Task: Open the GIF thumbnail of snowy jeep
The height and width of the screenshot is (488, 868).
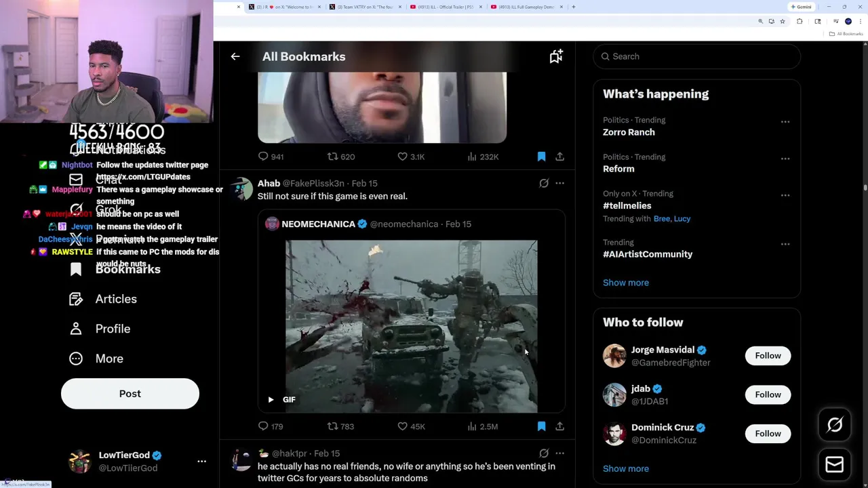Action: pyautogui.click(x=411, y=325)
